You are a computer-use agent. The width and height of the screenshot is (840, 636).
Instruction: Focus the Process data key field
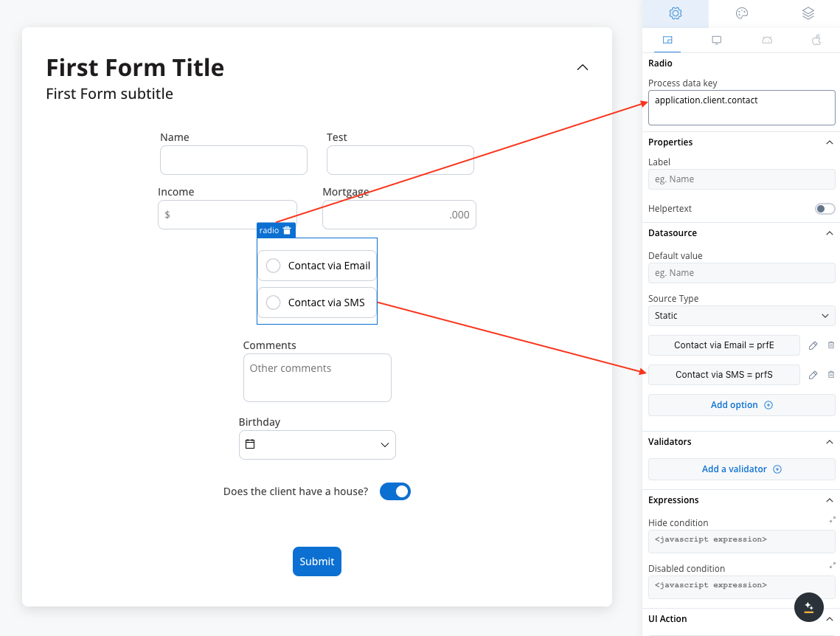point(741,108)
